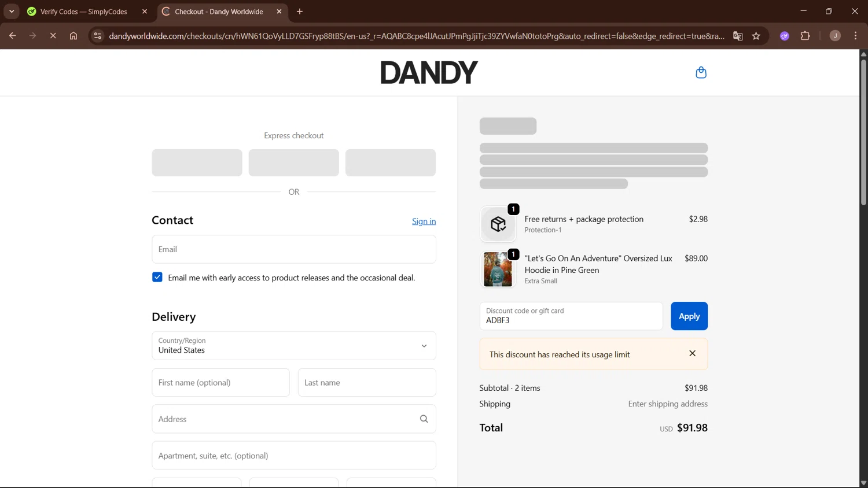
Task: Switch to Checkout Dandy Worldwide tab
Action: 219,12
